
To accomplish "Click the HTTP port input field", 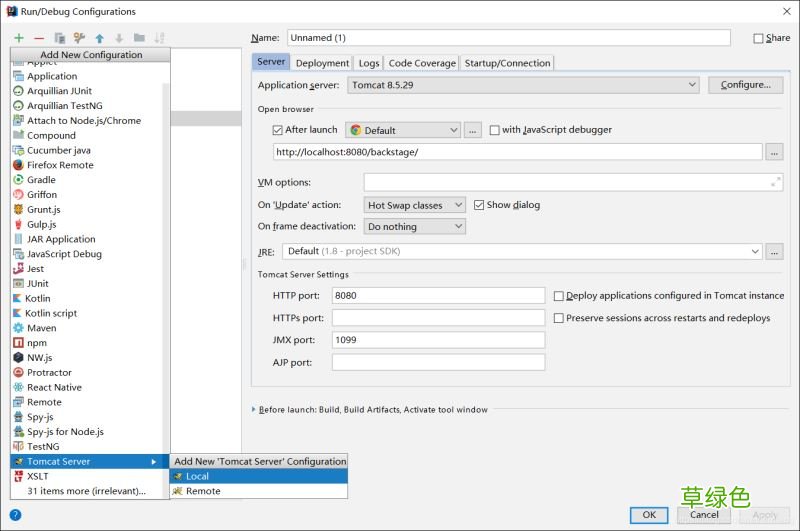I will click(x=438, y=296).
